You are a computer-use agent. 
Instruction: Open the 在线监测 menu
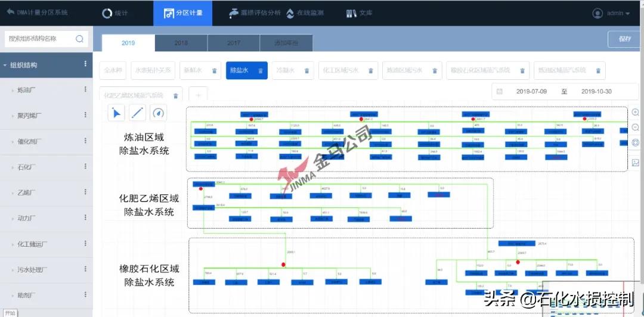pos(305,13)
